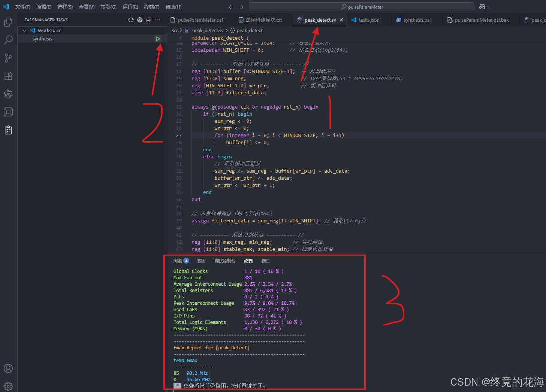Open Task Manager settings gear icon
The height and width of the screenshot is (392, 546).
point(139,19)
